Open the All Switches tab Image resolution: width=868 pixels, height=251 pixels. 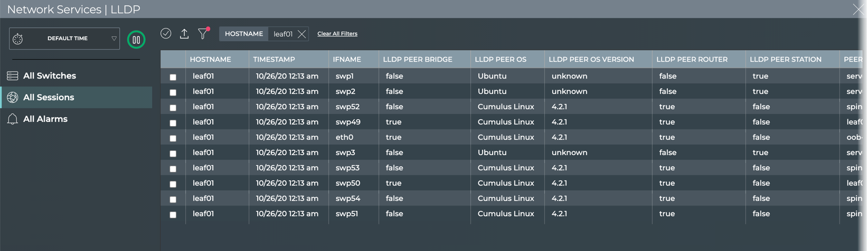(x=50, y=76)
